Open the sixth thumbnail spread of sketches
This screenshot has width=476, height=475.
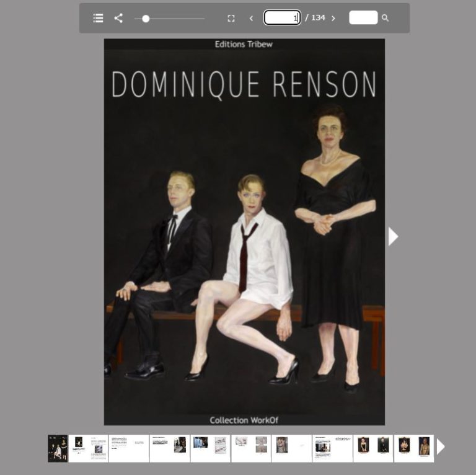tap(251, 448)
